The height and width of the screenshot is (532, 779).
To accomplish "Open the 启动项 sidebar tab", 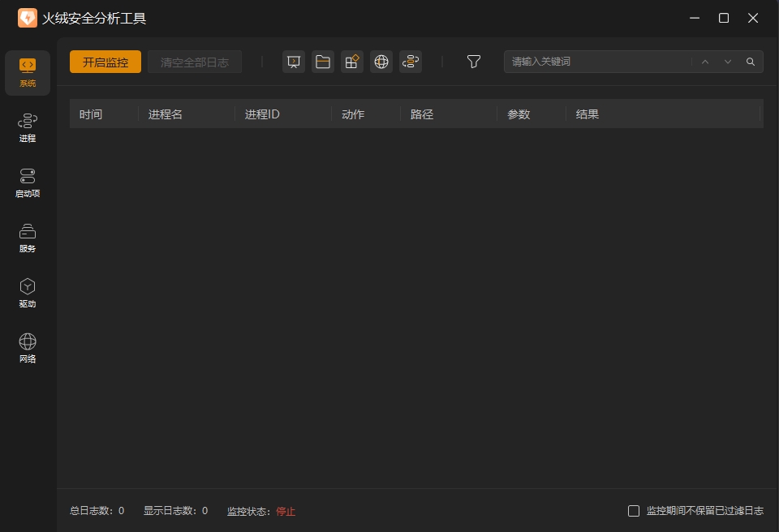I will point(28,183).
